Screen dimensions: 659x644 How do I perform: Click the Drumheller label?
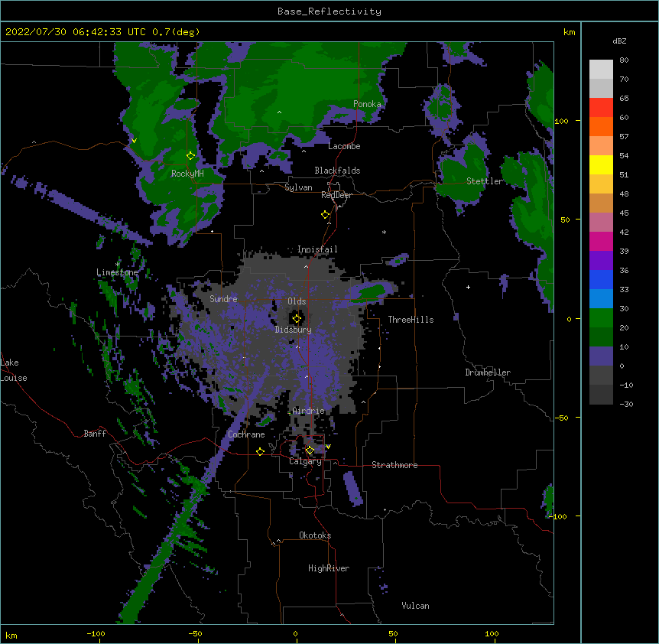click(x=488, y=372)
